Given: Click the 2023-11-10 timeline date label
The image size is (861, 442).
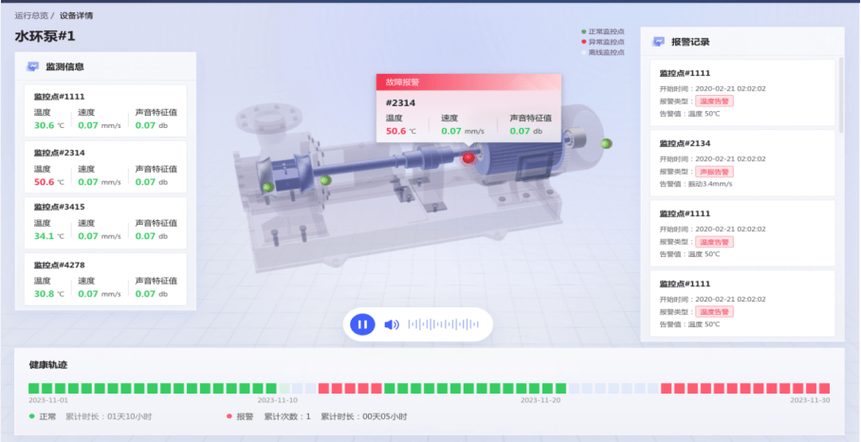Looking at the screenshot, I should [x=278, y=400].
